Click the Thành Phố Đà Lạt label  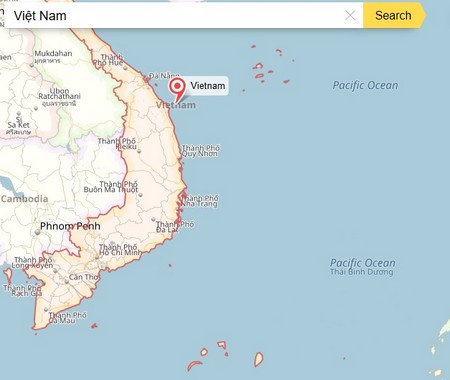(x=175, y=227)
